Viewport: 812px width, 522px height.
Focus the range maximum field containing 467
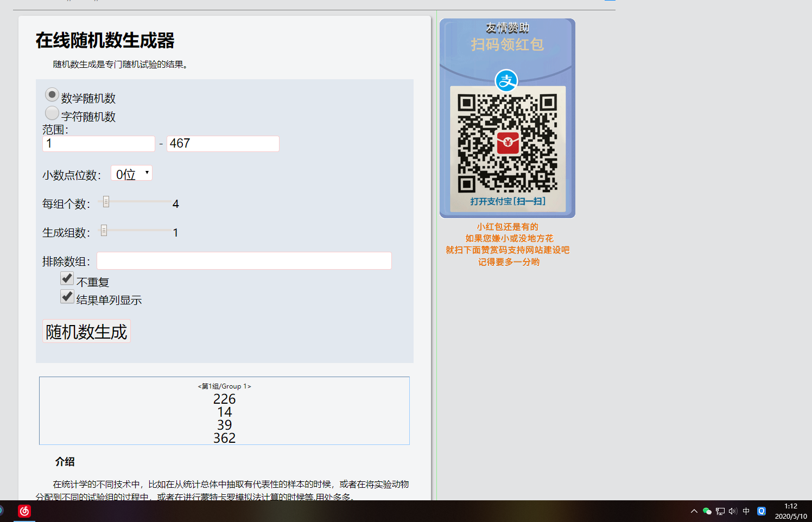[x=223, y=143]
